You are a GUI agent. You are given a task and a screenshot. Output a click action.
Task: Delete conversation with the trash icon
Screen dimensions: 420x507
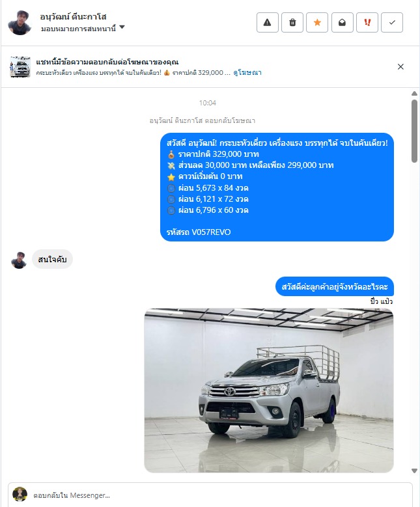292,22
